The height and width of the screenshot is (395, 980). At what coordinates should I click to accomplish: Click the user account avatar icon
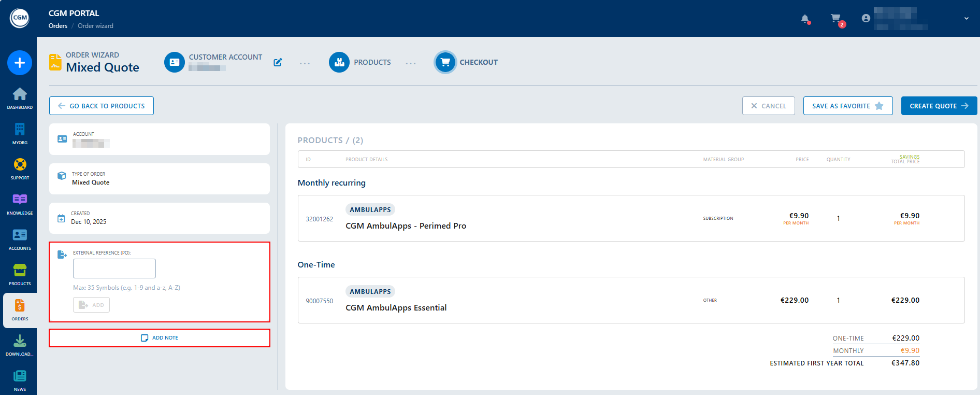tap(866, 18)
